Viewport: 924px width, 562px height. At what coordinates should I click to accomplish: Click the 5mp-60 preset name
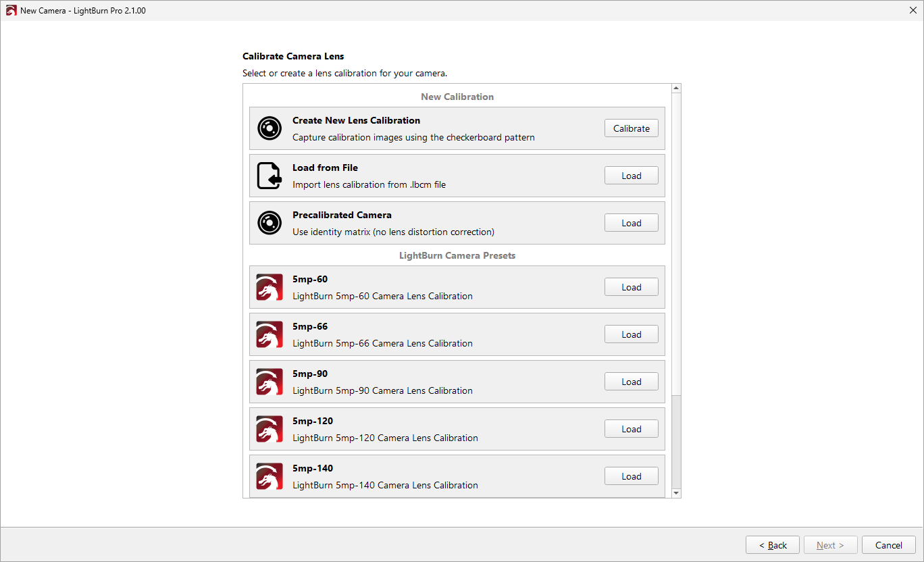tap(310, 279)
